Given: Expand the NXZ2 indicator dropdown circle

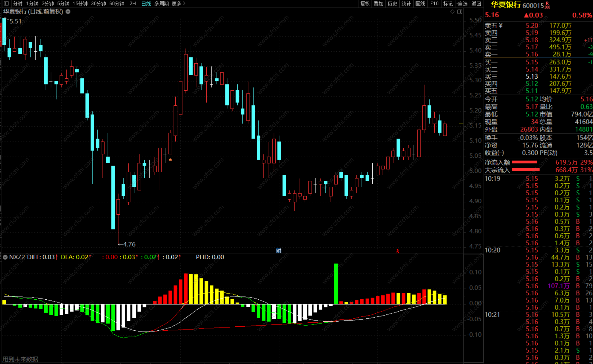Looking at the screenshot, I should click(x=5, y=257).
